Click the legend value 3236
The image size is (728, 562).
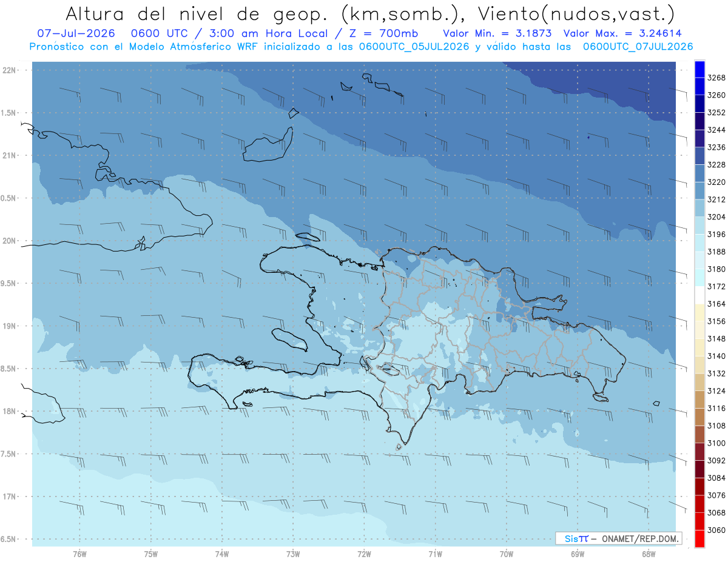716,147
